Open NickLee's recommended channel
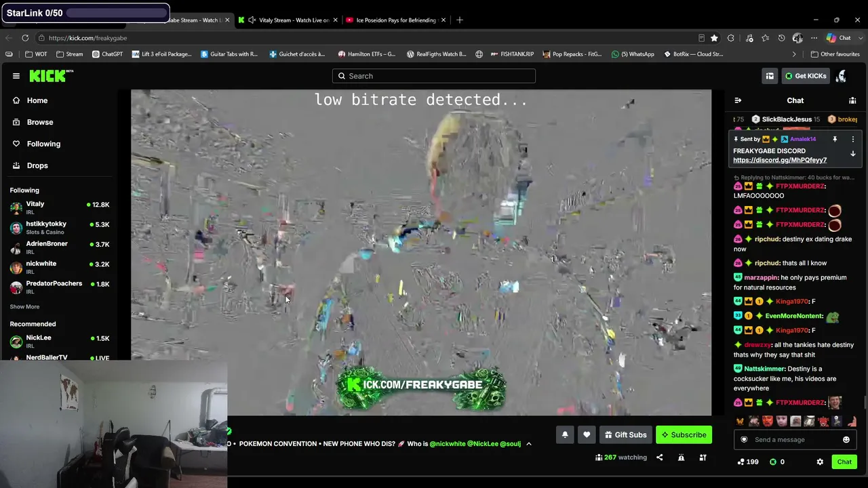868x488 pixels. pos(59,341)
